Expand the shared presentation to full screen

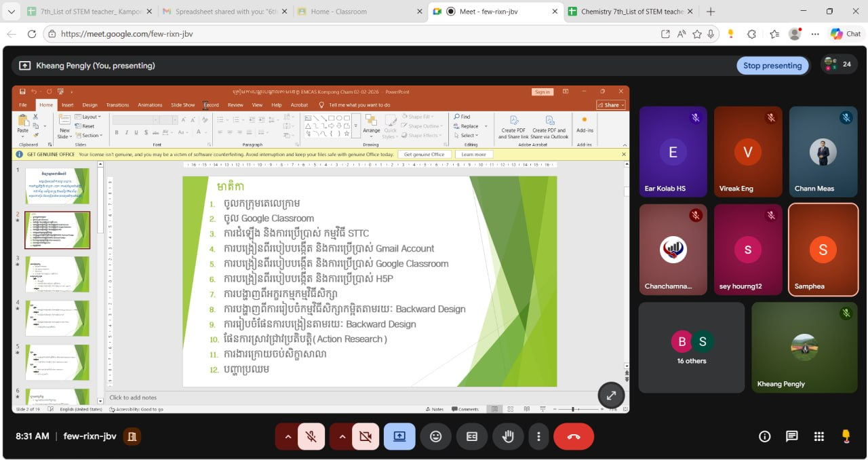(x=611, y=396)
